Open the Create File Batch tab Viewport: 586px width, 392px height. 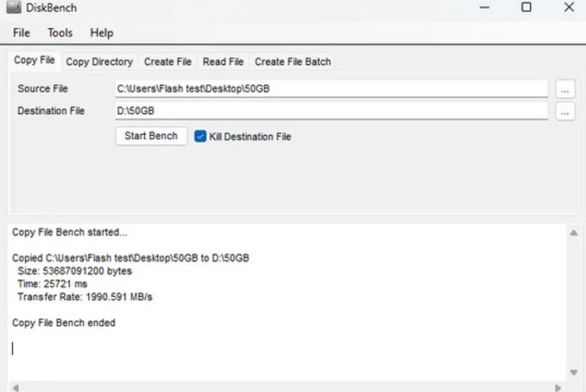(x=293, y=62)
